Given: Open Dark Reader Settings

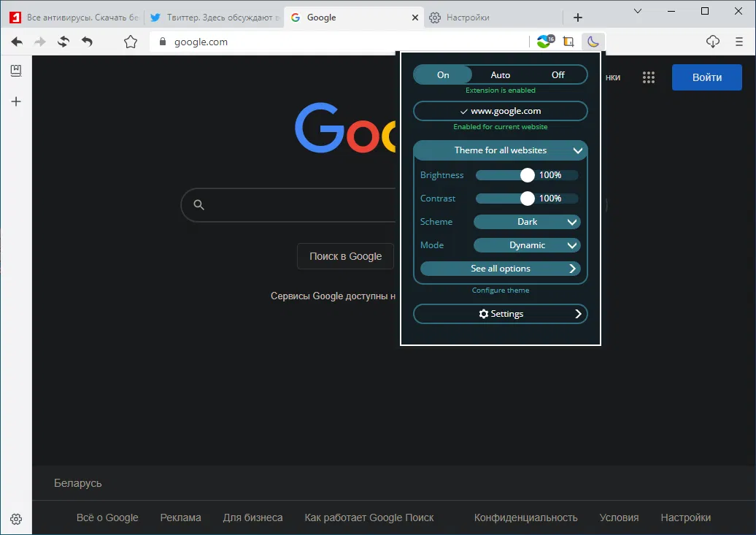Looking at the screenshot, I should 501,314.
